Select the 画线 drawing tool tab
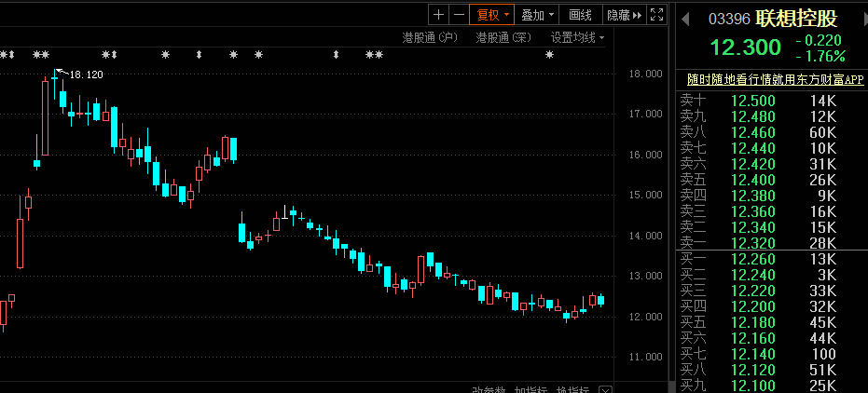The width and height of the screenshot is (868, 393). coord(581,14)
